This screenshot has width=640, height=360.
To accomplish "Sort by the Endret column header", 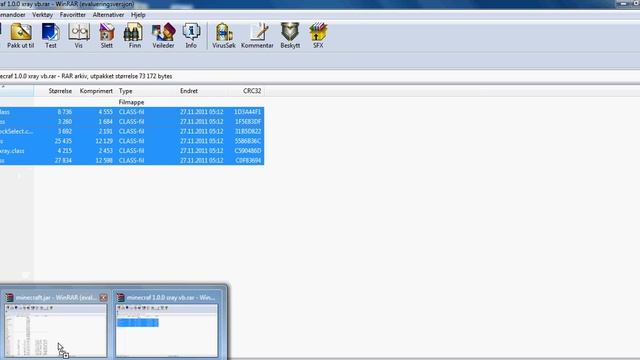I will click(x=189, y=91).
